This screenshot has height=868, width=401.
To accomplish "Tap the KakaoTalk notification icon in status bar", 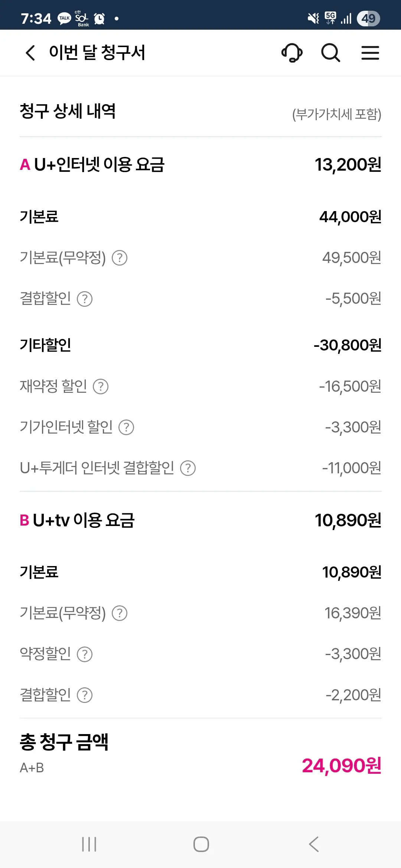I will [64, 18].
